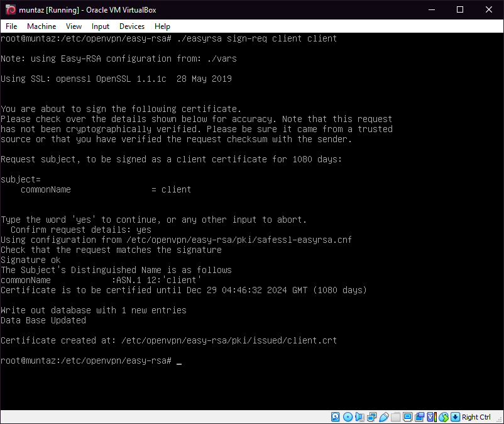The image size is (504, 424).
Task: Click the grayed shared folders indicator
Action: click(x=396, y=417)
